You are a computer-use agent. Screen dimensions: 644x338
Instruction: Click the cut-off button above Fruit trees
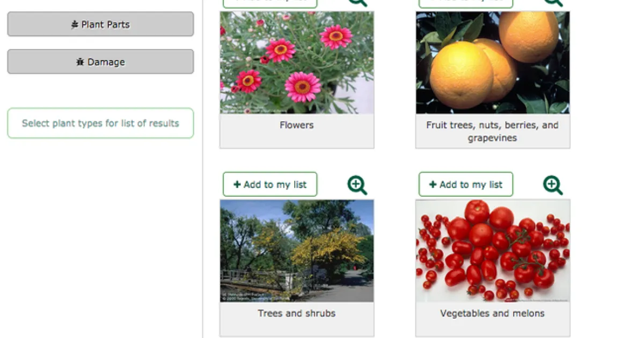point(466,4)
